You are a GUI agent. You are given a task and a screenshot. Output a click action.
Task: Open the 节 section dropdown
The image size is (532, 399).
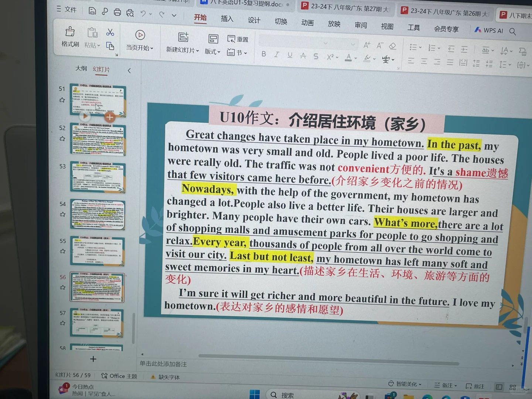click(238, 53)
